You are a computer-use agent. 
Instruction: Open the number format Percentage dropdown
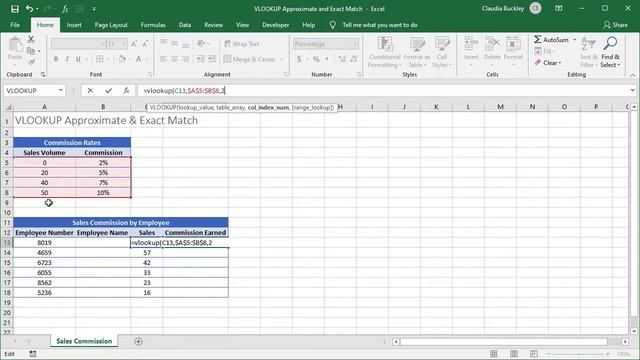[x=355, y=44]
